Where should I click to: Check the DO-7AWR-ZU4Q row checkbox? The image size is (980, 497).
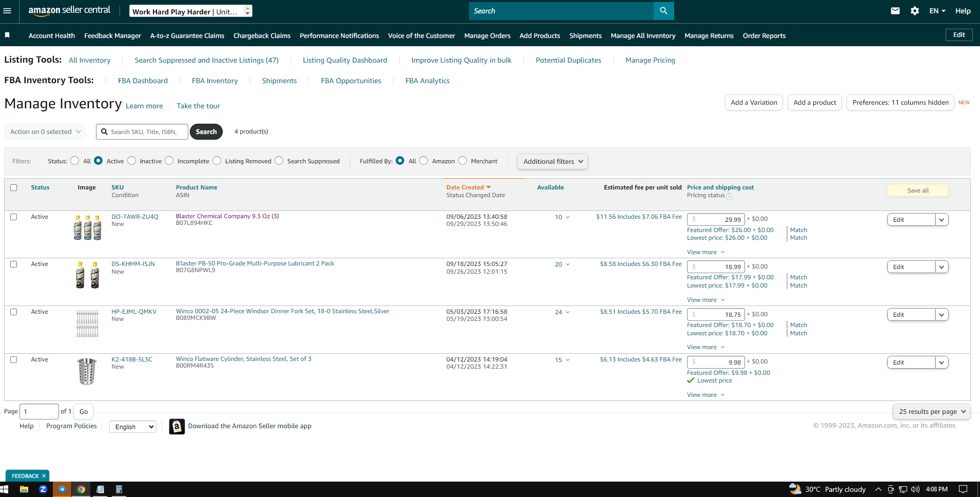14,217
